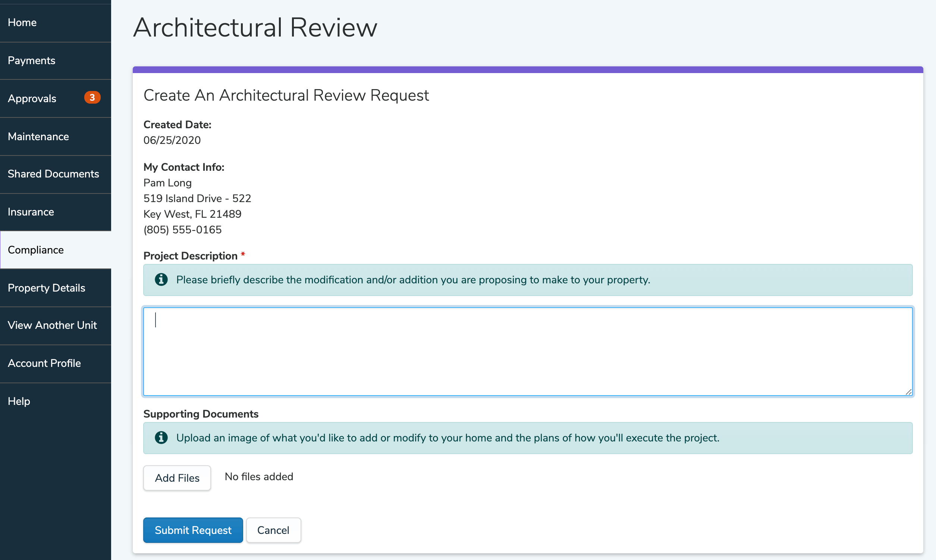Open Shared Documents in sidebar

tap(53, 174)
